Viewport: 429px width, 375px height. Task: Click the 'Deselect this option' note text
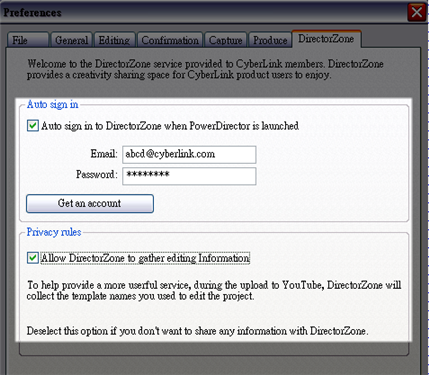[197, 331]
